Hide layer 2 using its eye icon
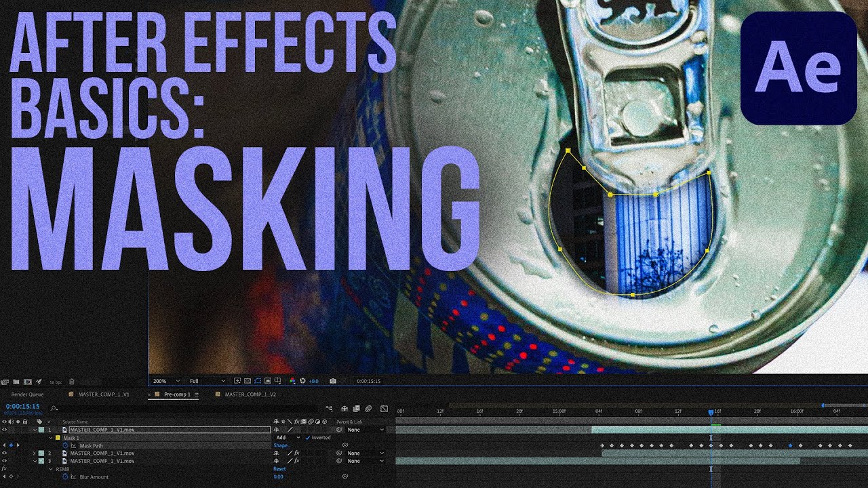 (x=4, y=453)
